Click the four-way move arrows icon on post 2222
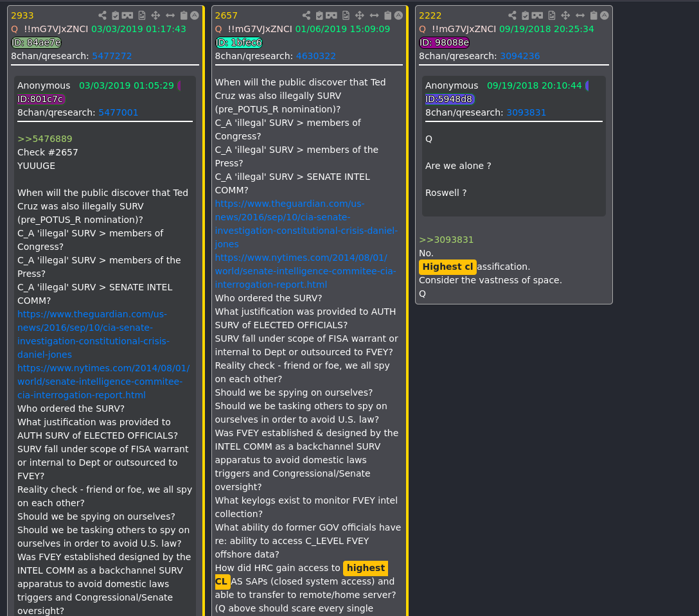 point(566,15)
